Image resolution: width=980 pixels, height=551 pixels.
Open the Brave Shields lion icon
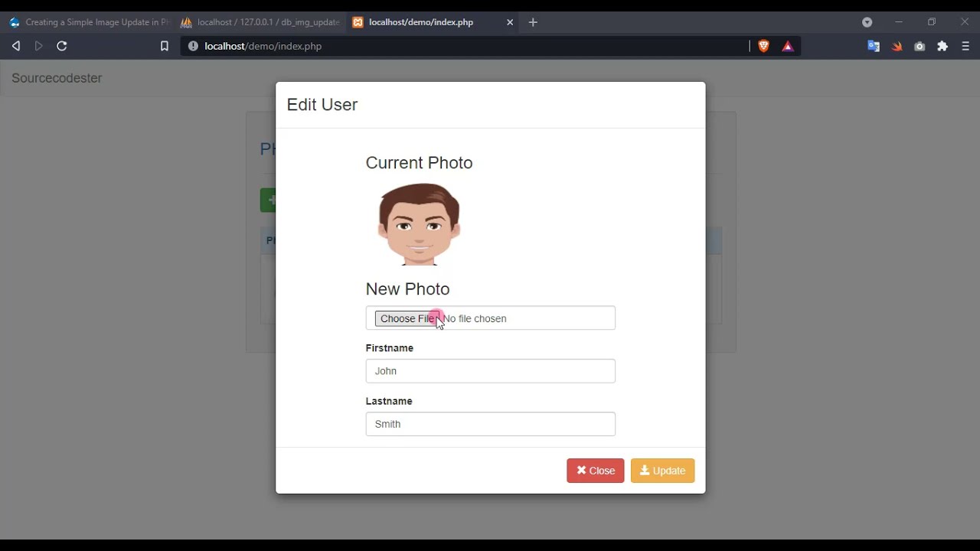coord(763,46)
